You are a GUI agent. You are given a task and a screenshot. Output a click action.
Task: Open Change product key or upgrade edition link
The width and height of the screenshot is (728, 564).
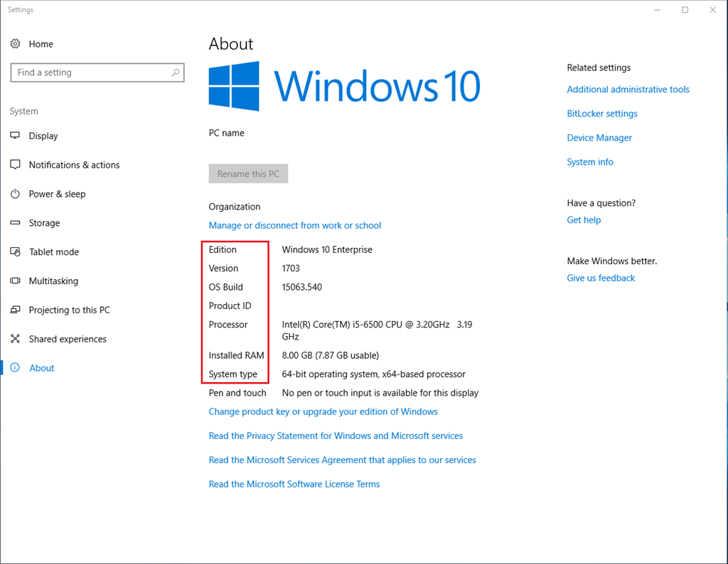click(323, 412)
